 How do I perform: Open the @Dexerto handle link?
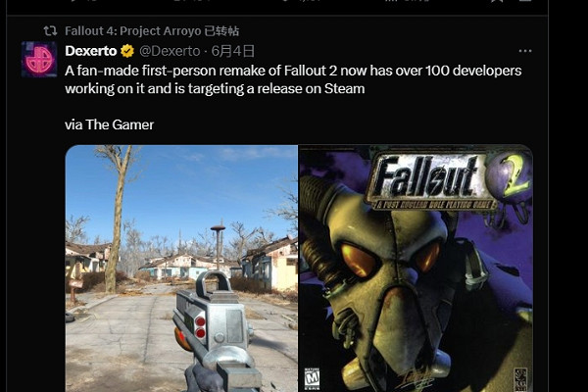tap(170, 51)
